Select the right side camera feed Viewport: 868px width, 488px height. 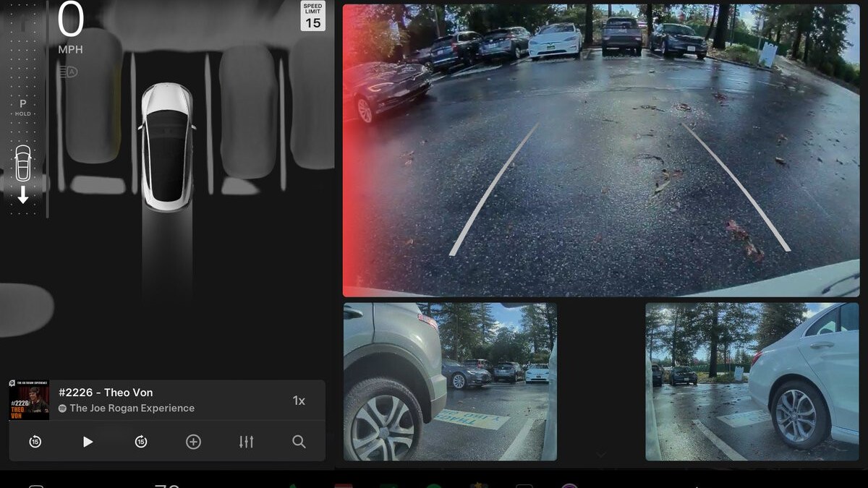(752, 382)
